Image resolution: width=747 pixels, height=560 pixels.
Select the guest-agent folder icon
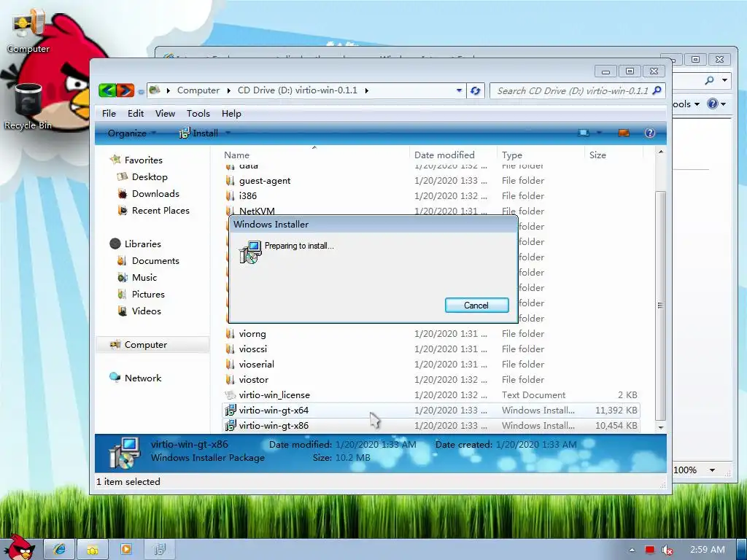(230, 181)
